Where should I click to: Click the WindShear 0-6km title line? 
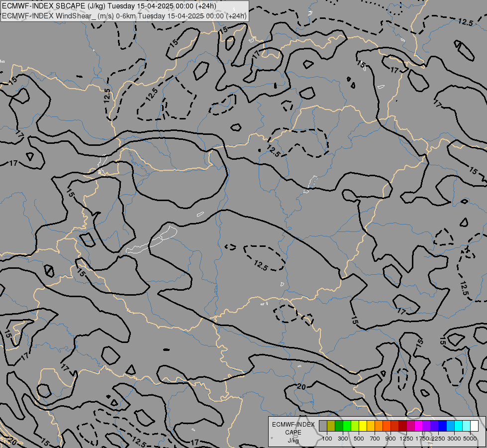(124, 15)
